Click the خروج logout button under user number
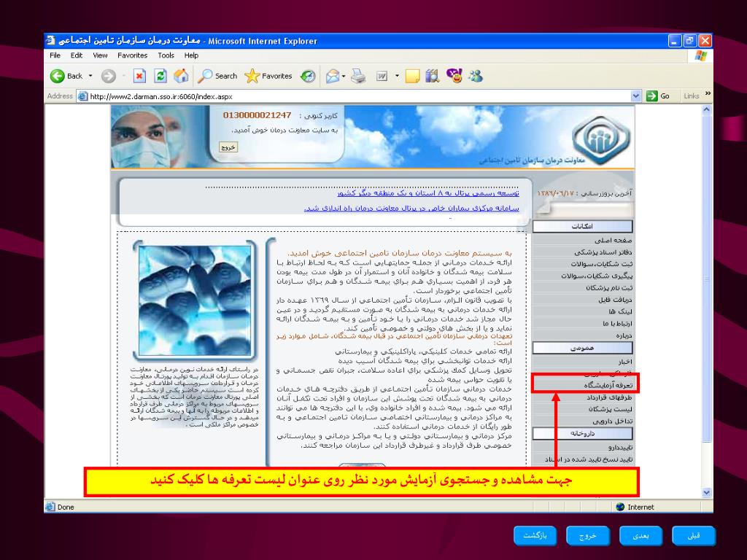Viewport: 747px width, 560px height. click(228, 147)
